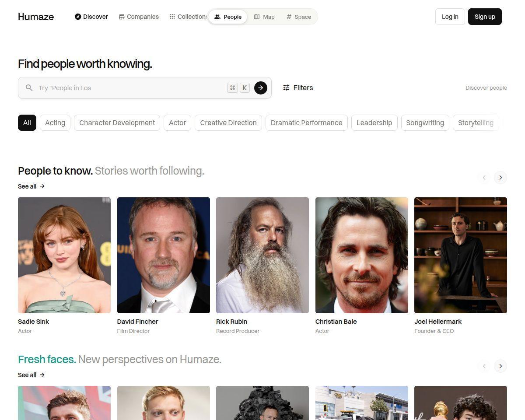Toggle the Storytelling filter chip

476,122
